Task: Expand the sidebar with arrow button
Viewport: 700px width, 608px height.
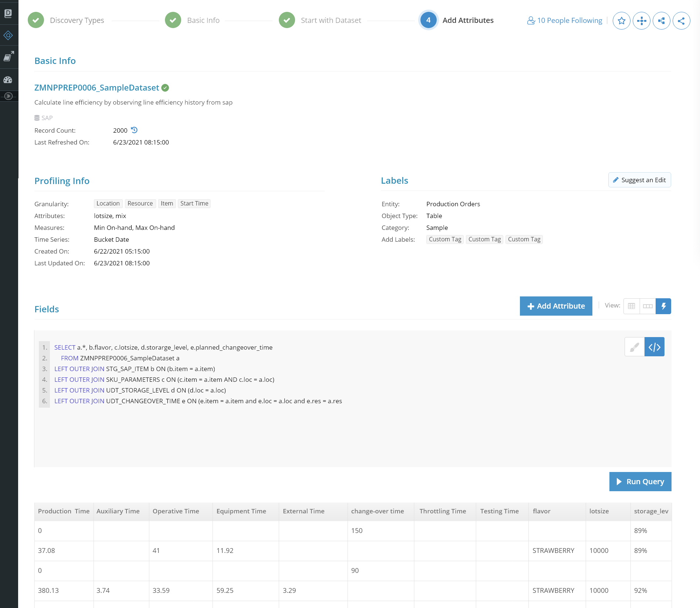Action: (x=8, y=96)
